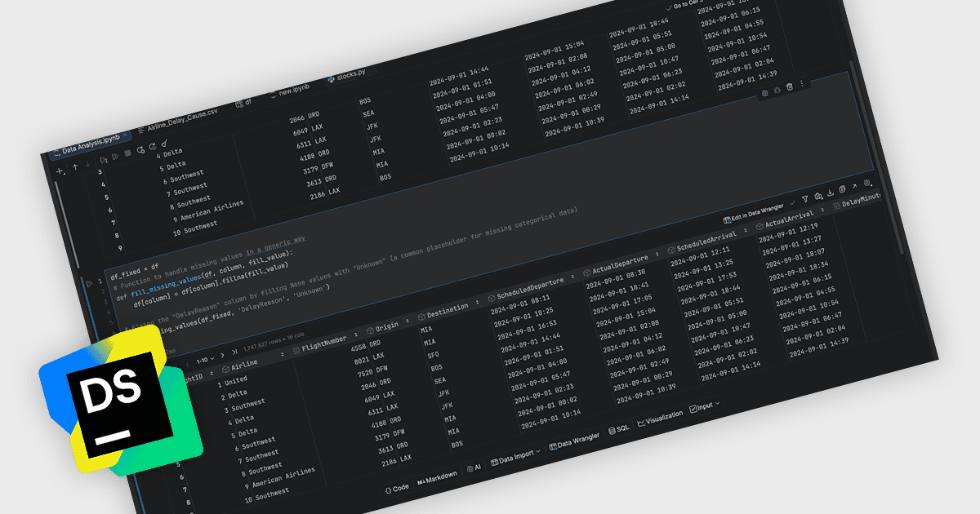The height and width of the screenshot is (514, 980).
Task: Apply changes checkmark beside Data Wrangler
Action: (x=792, y=202)
